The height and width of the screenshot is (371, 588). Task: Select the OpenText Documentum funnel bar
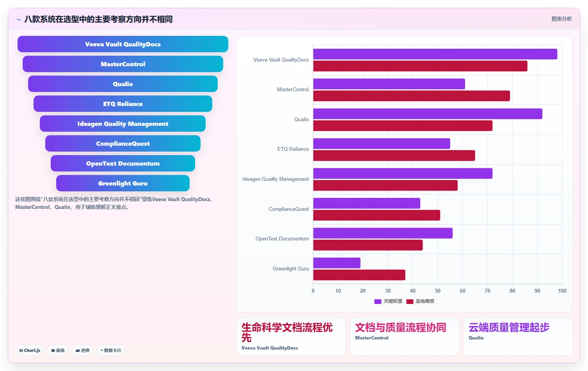[123, 163]
